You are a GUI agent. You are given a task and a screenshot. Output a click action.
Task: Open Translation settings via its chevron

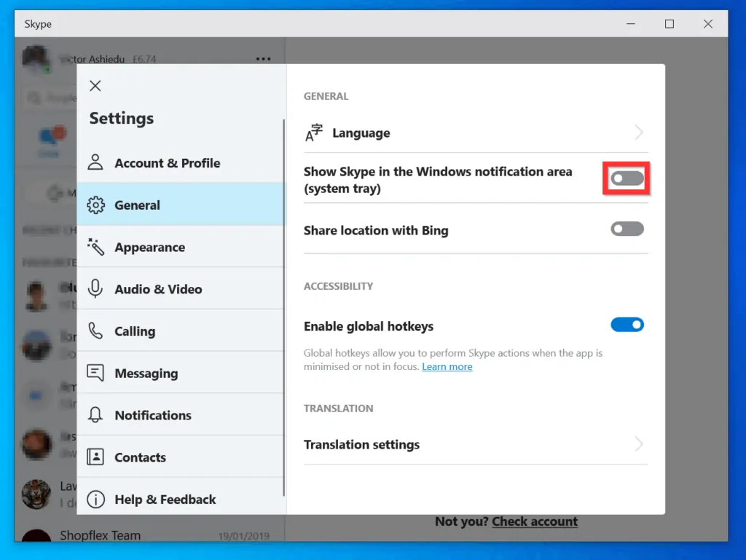639,444
